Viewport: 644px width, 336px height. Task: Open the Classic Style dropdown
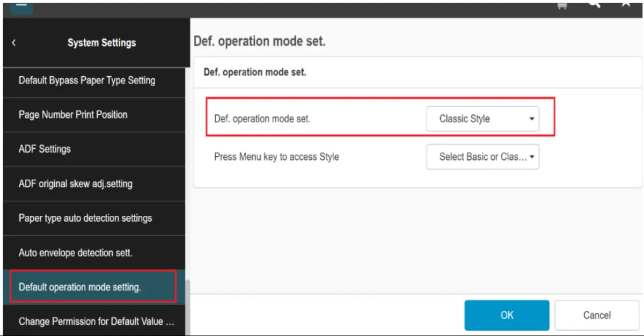[482, 119]
